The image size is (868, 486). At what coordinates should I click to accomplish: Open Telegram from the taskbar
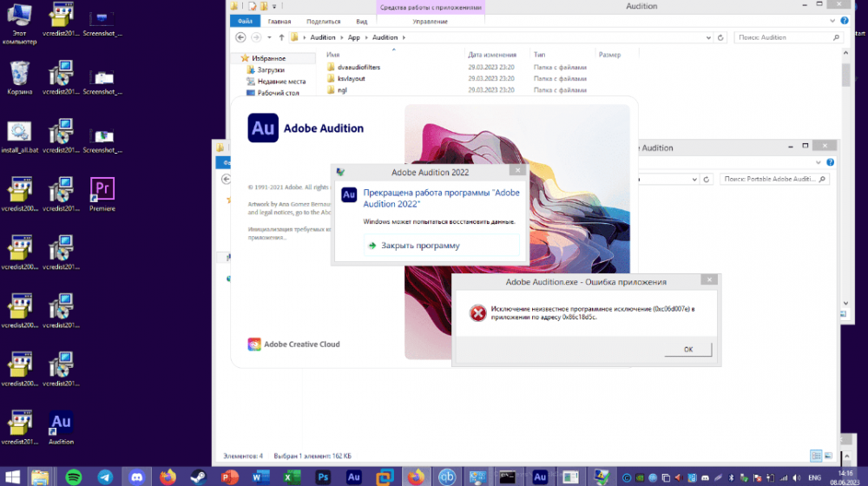click(x=105, y=476)
